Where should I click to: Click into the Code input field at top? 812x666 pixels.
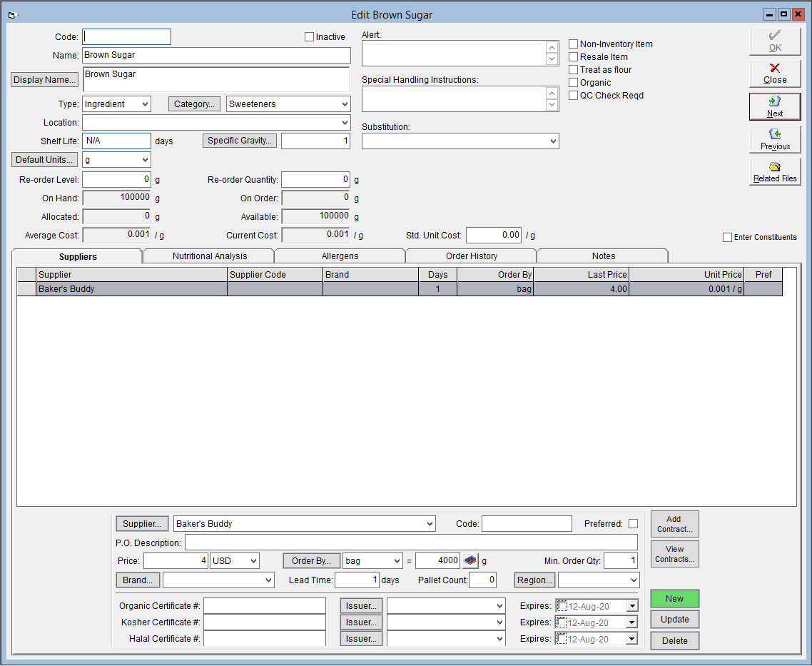126,37
